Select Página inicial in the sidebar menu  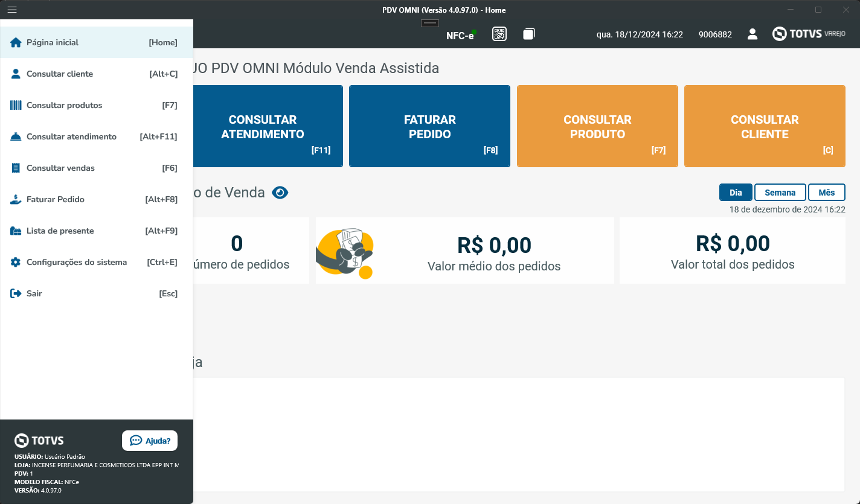point(53,42)
